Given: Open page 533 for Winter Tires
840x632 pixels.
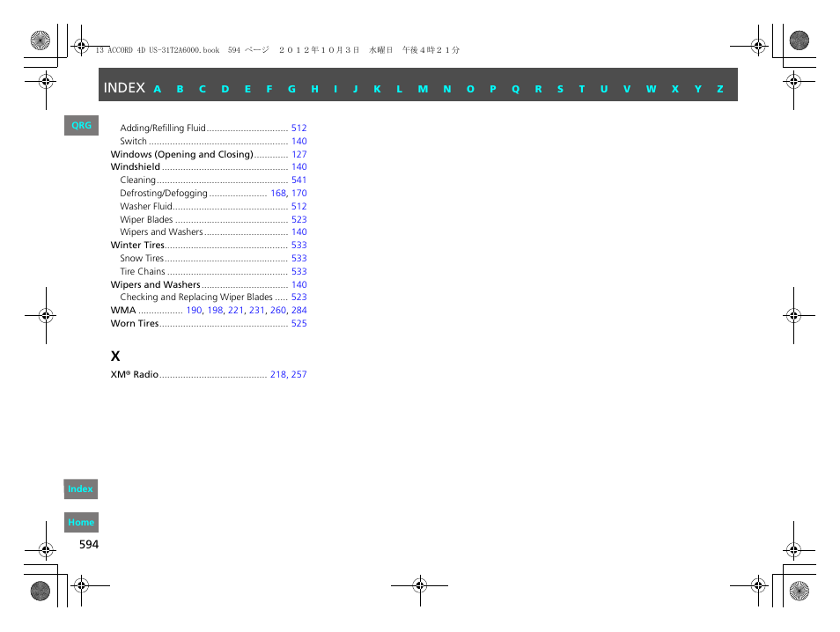Looking at the screenshot, I should click(x=298, y=246).
